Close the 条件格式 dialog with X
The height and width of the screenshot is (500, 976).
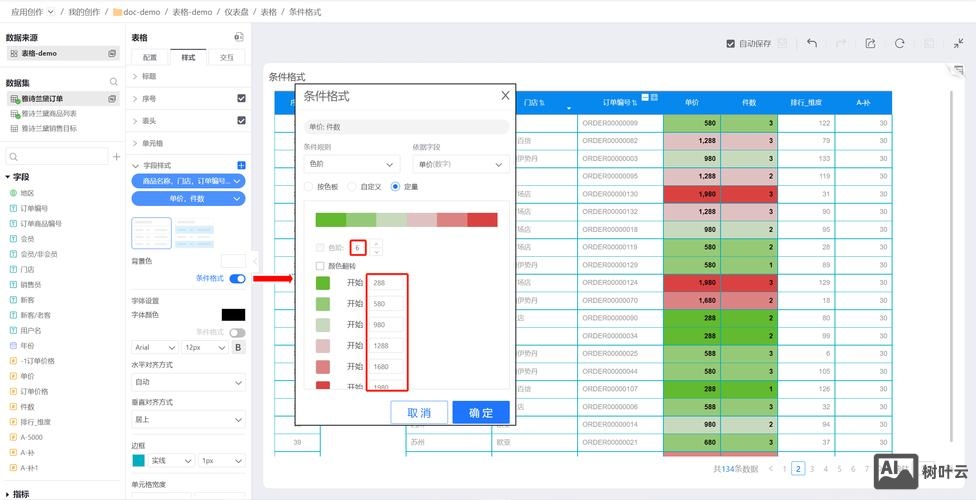coord(505,95)
